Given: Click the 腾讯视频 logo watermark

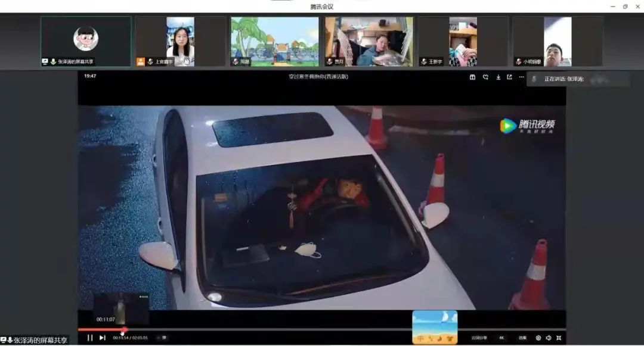Looking at the screenshot, I should click(528, 126).
